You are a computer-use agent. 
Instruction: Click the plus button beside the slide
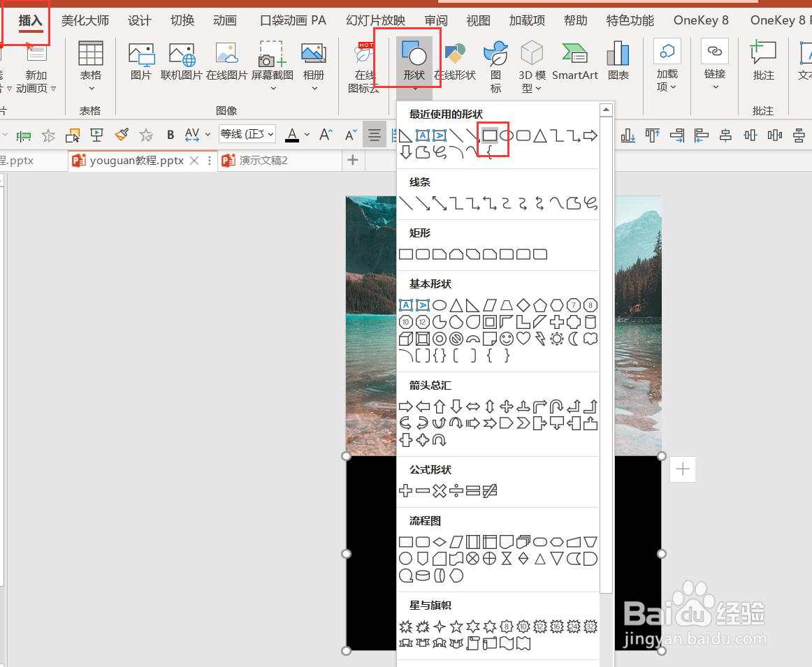[x=683, y=469]
